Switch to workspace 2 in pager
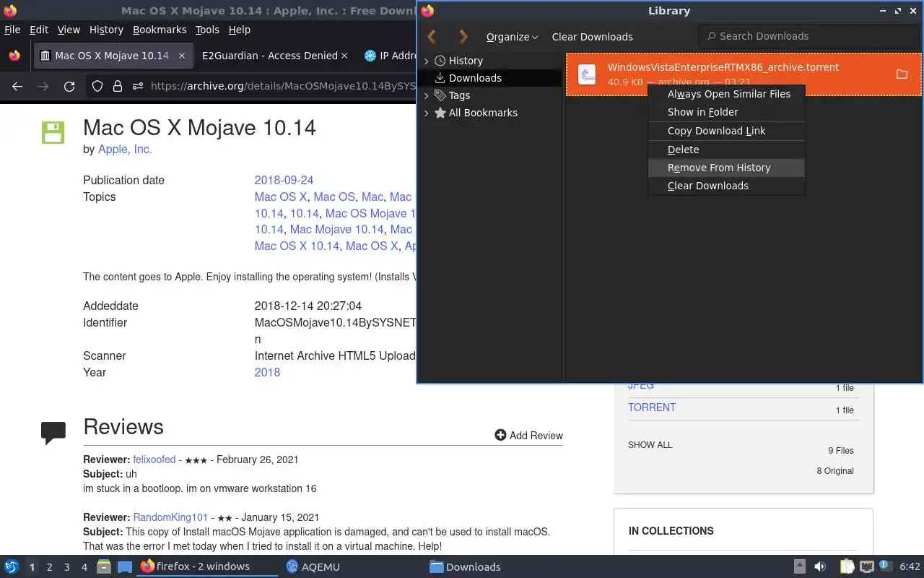 coord(50,567)
